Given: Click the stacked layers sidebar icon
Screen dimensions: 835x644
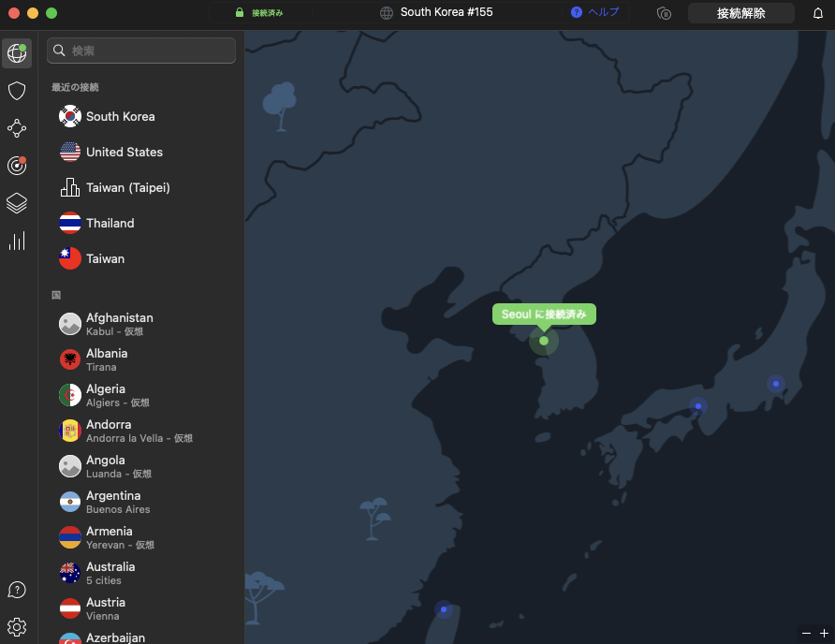Looking at the screenshot, I should pyautogui.click(x=17, y=203).
